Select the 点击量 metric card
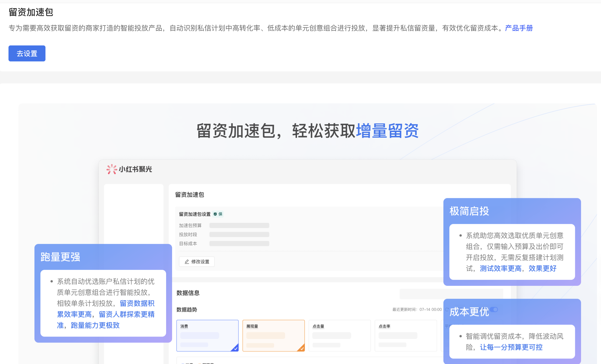601x364 pixels. click(340, 335)
